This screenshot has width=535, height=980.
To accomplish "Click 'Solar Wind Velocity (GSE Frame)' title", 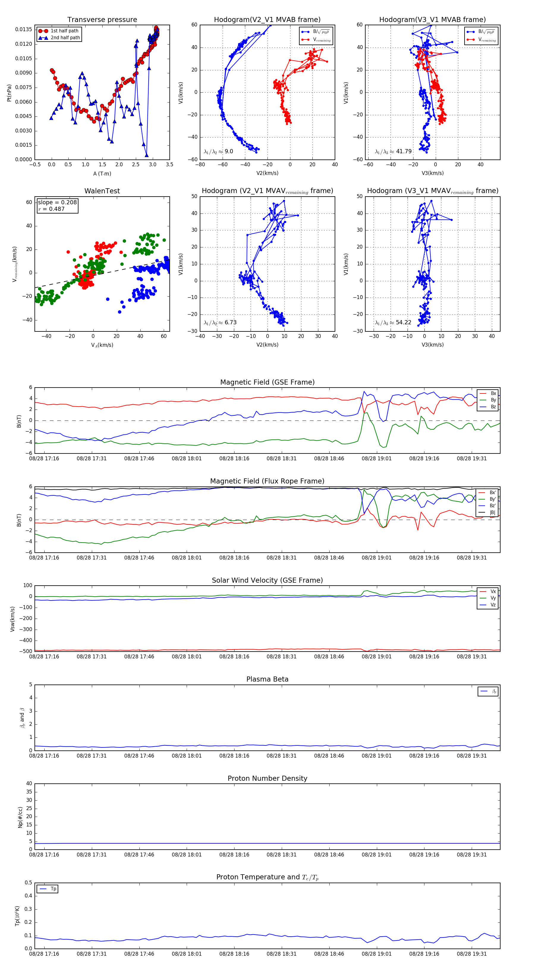I will coord(267,580).
